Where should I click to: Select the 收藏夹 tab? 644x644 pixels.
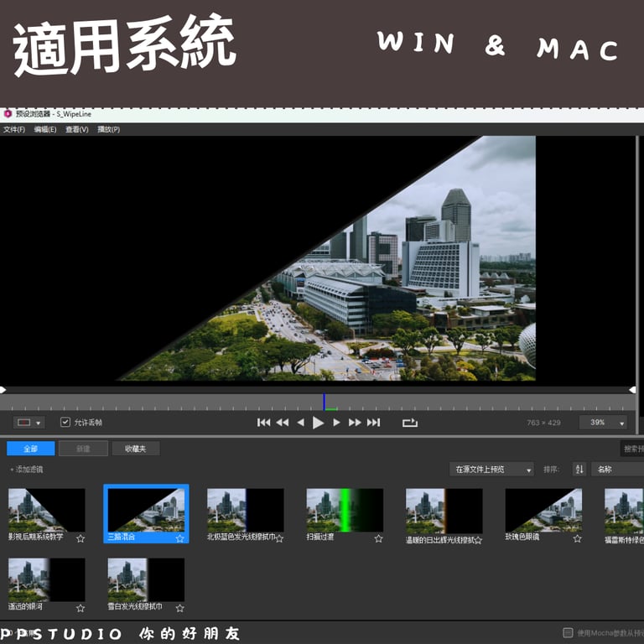coord(136,449)
